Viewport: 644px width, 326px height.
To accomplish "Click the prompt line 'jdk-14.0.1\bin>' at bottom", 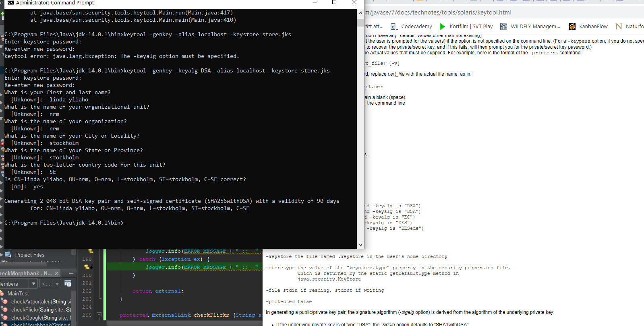I will [64, 223].
